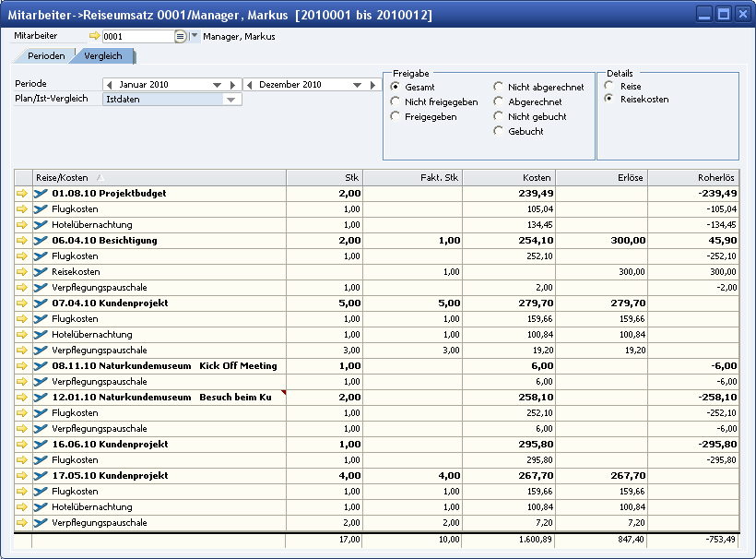Choose the Reise details radio button
The image size is (756, 559).
608,86
